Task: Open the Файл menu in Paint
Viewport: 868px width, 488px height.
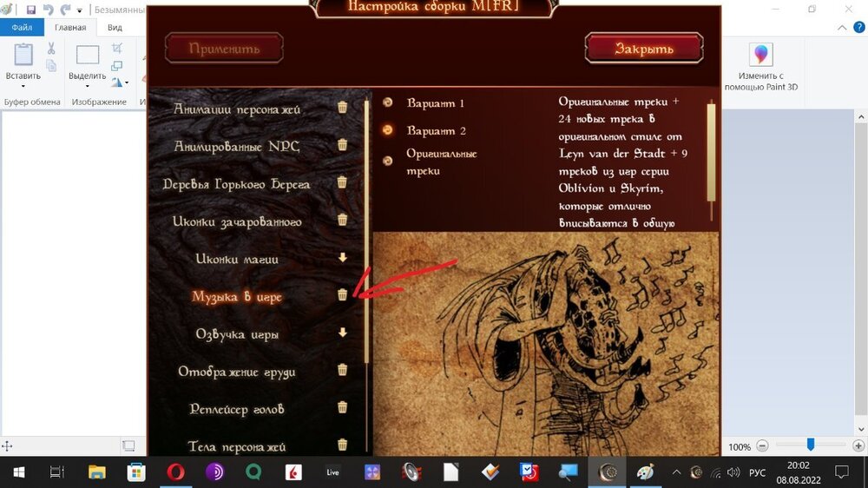Action: pyautogui.click(x=22, y=27)
